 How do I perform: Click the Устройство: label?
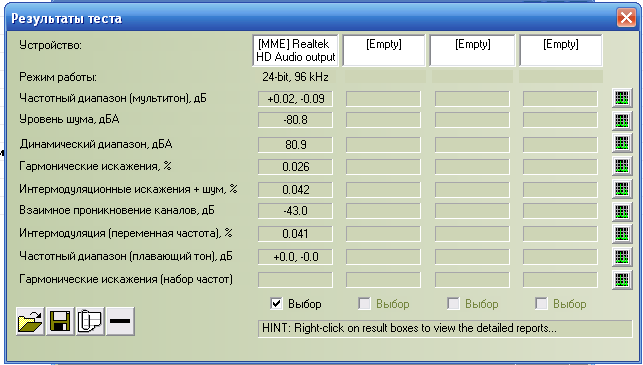50,45
